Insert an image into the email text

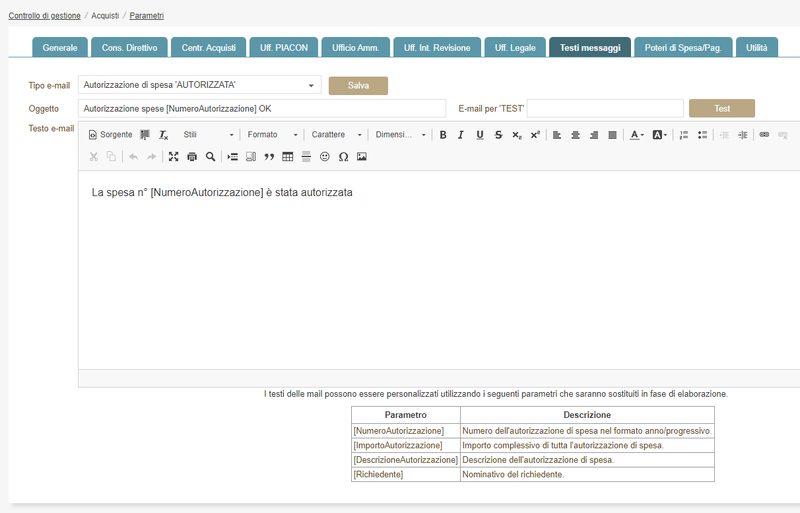pos(362,157)
